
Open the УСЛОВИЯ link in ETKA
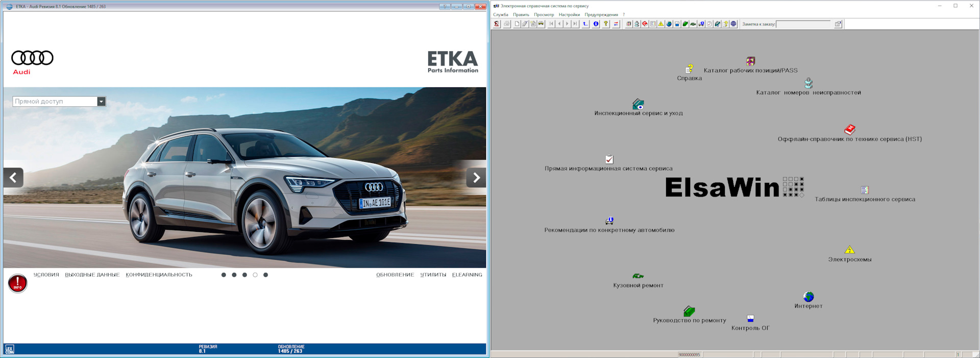click(x=46, y=275)
